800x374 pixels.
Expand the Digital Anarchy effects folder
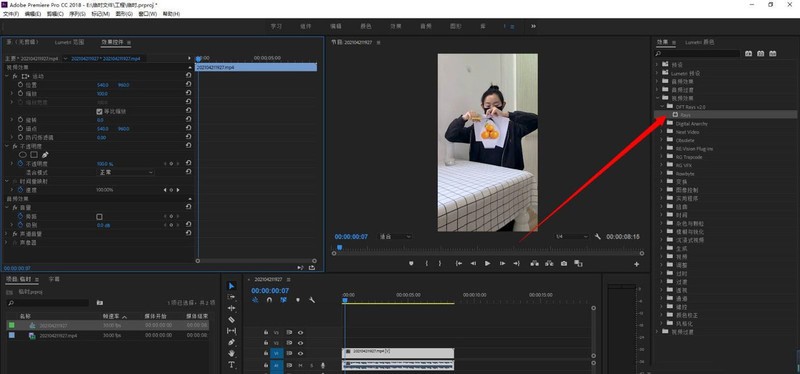(x=662, y=123)
